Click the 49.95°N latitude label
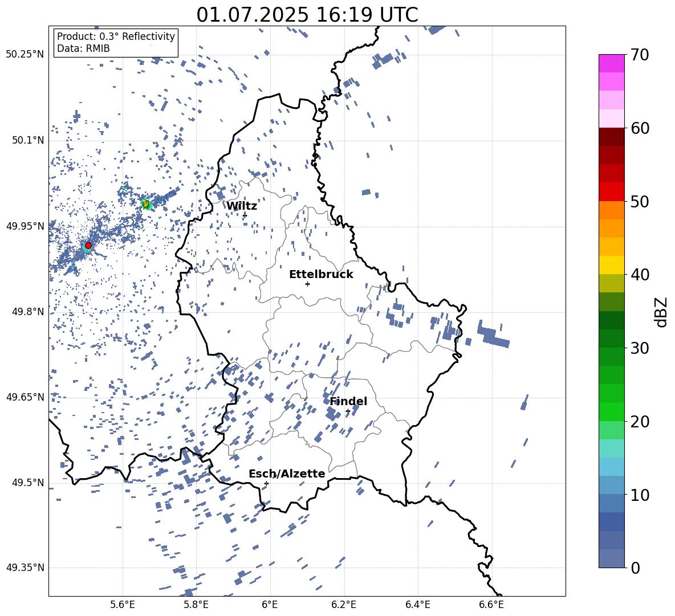 (25, 226)
